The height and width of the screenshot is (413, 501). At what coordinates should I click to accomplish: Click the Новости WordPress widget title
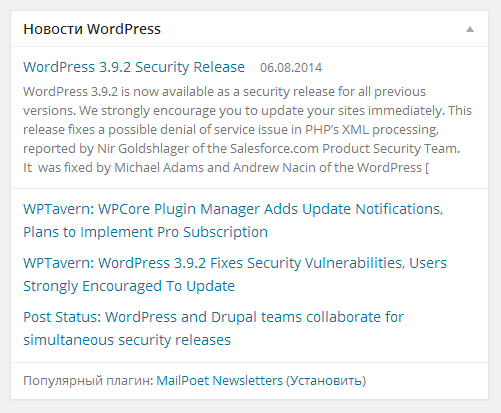point(92,29)
